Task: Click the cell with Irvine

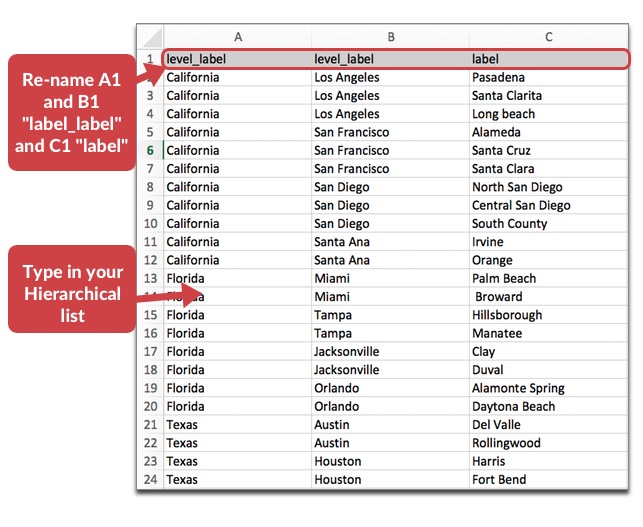Action: tap(549, 242)
